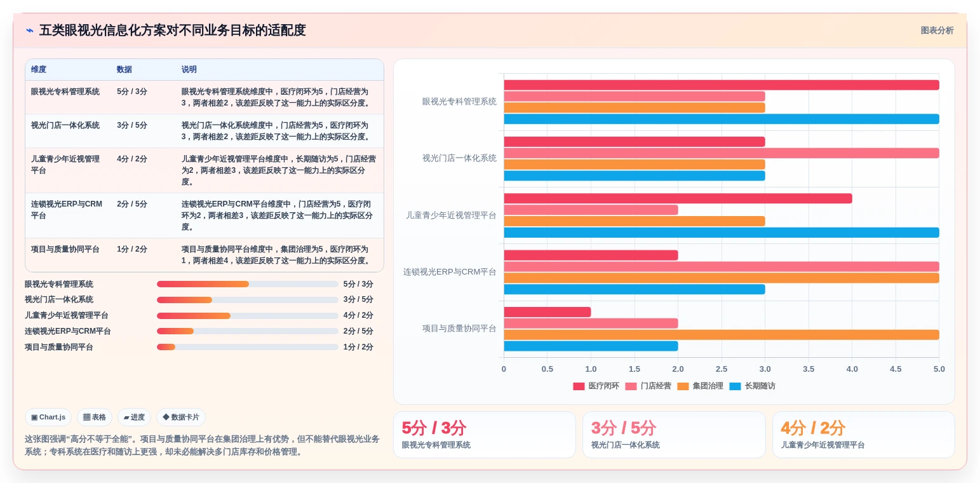Click the 项目与质量协同平台 progress bar

tap(248, 347)
